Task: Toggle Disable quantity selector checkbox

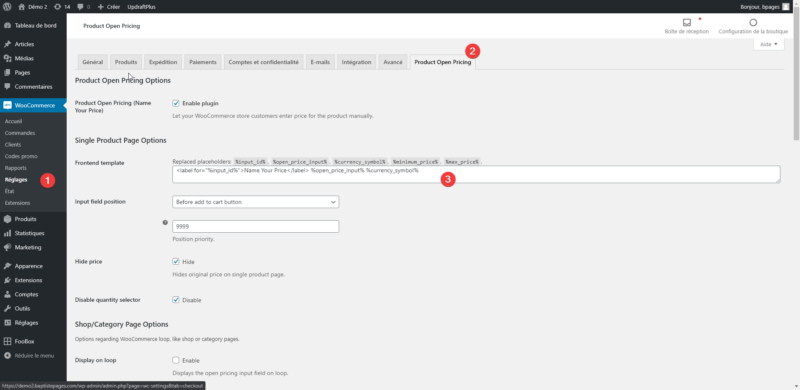Action: point(176,300)
